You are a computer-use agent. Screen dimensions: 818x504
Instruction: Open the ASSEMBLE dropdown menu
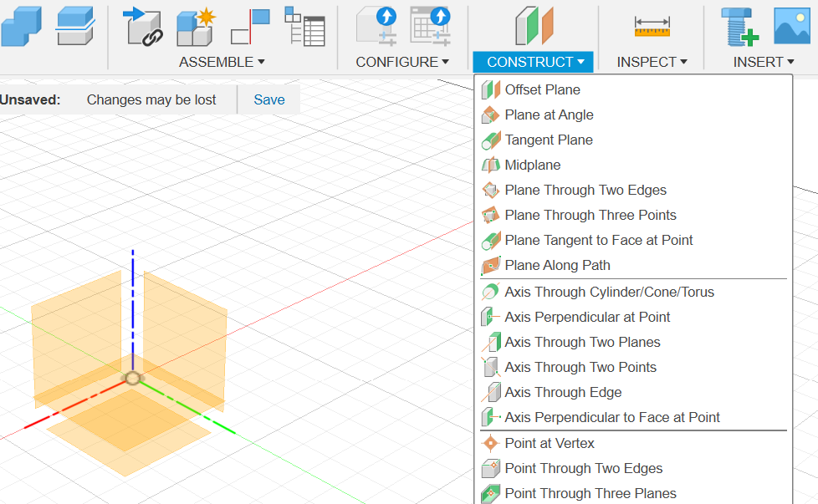[x=222, y=62]
